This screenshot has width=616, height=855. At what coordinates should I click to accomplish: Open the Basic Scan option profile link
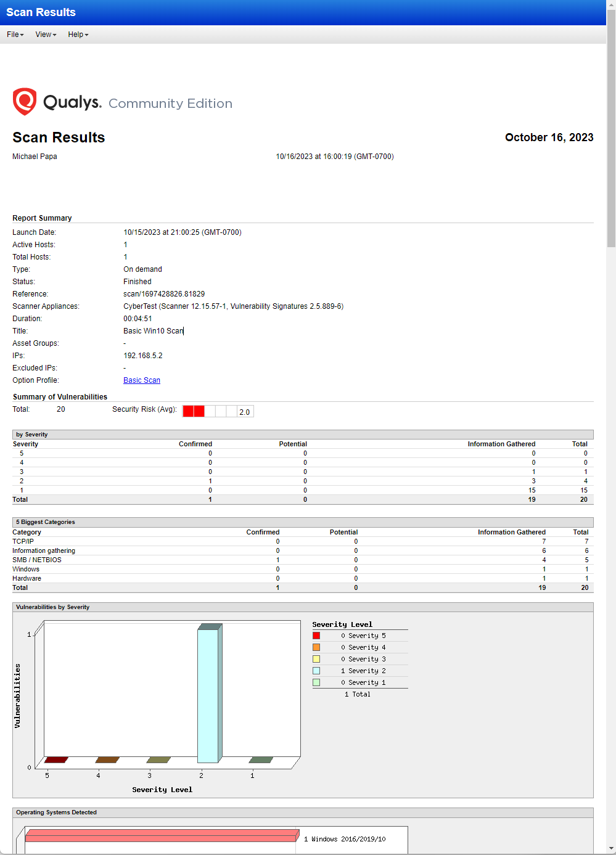(x=141, y=380)
